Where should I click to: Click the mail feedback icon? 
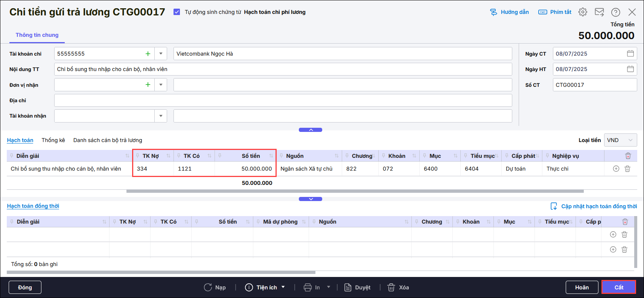click(599, 12)
